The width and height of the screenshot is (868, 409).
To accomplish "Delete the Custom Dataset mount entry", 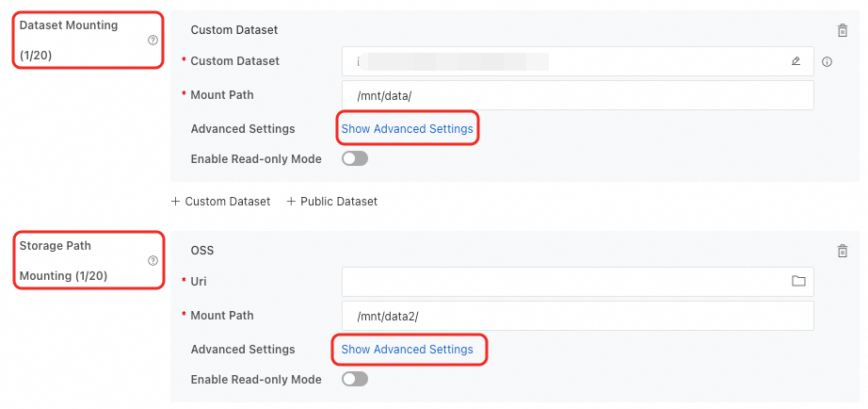I will pyautogui.click(x=842, y=30).
